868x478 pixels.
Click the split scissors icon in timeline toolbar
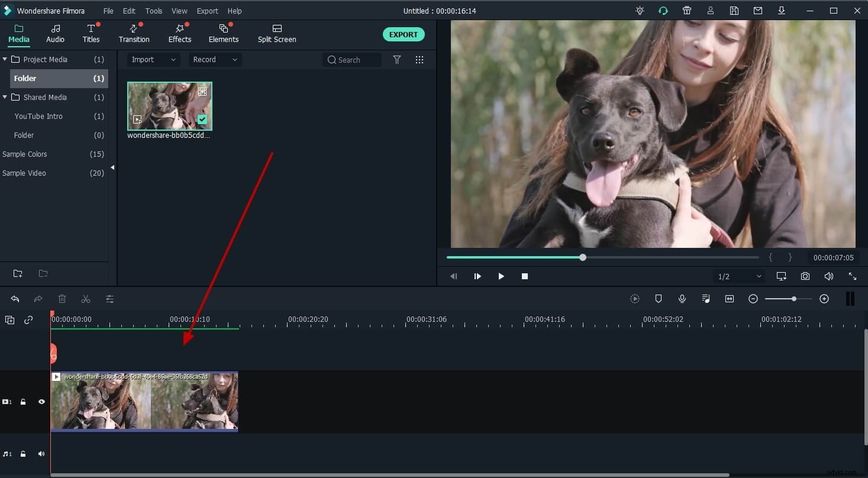click(86, 299)
